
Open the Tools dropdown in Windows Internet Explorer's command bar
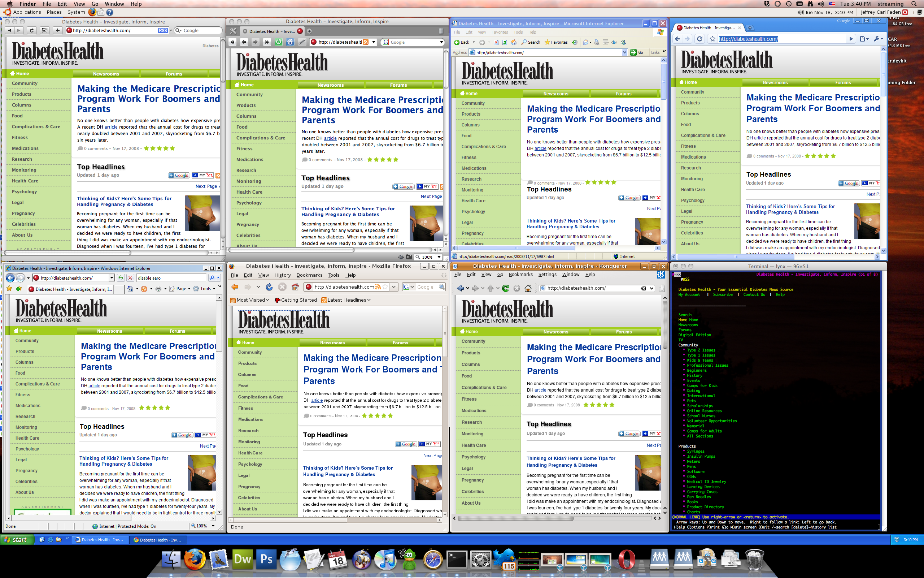pos(205,289)
